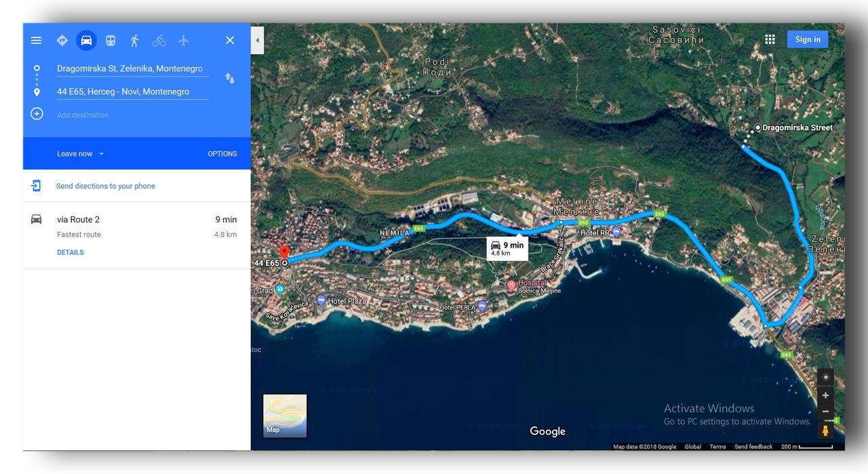Screen dimensions: 868x474
Task: Open route OPTIONS
Action: coord(222,154)
